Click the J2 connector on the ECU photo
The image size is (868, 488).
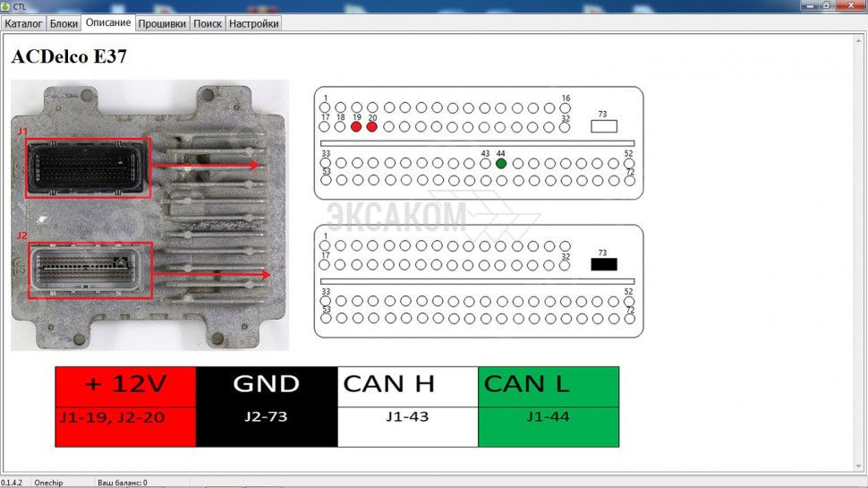click(87, 270)
